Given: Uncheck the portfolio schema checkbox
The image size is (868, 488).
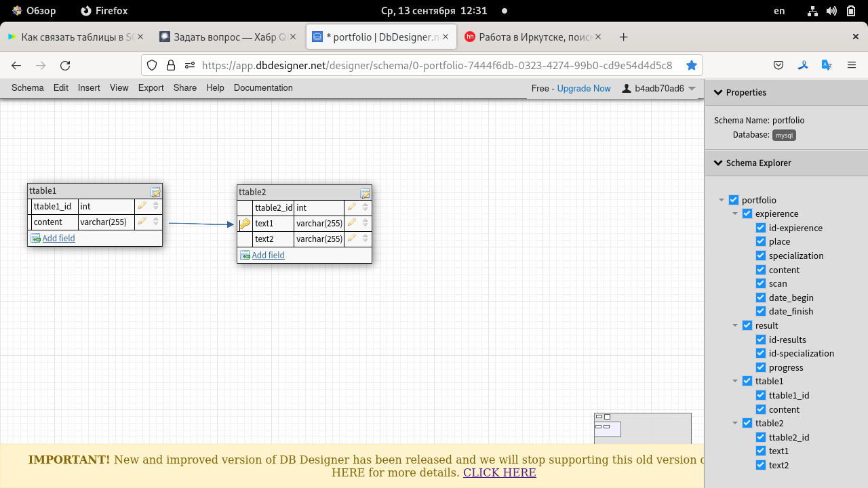Looking at the screenshot, I should [733, 200].
